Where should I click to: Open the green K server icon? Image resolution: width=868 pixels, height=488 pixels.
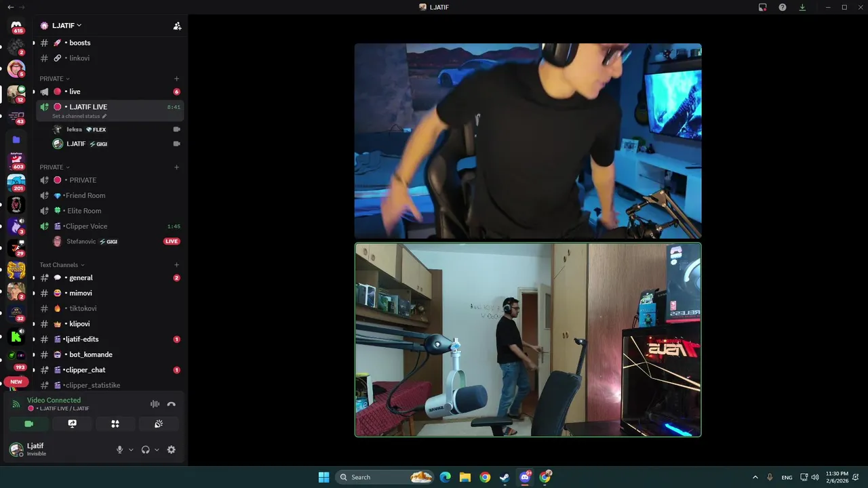point(16,336)
